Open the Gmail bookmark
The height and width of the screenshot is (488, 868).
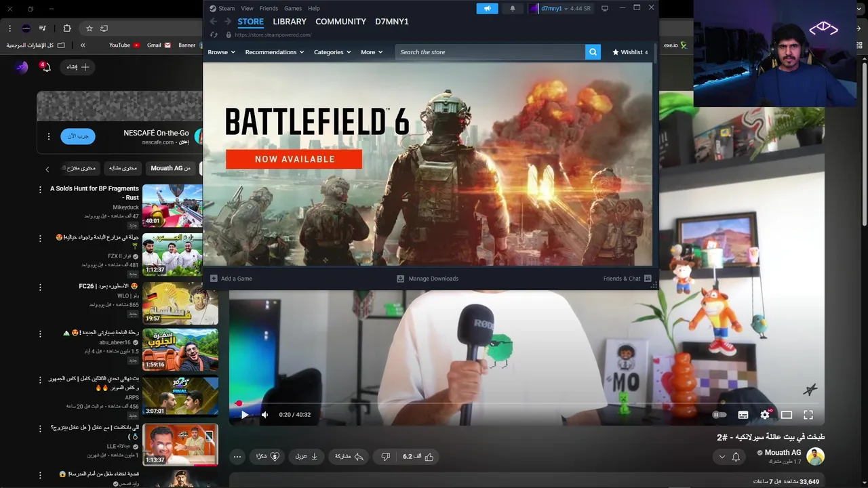(x=159, y=45)
